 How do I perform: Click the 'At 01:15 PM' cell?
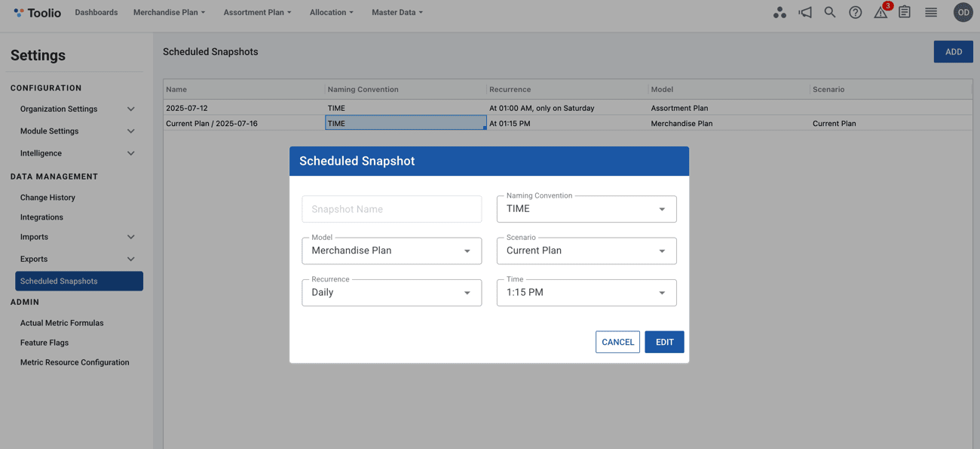point(568,123)
